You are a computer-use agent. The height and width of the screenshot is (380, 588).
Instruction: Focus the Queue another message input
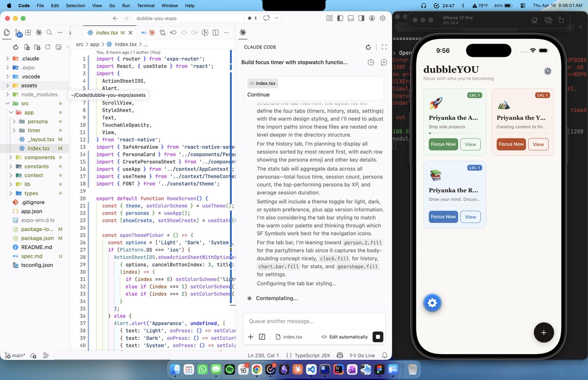click(x=314, y=321)
